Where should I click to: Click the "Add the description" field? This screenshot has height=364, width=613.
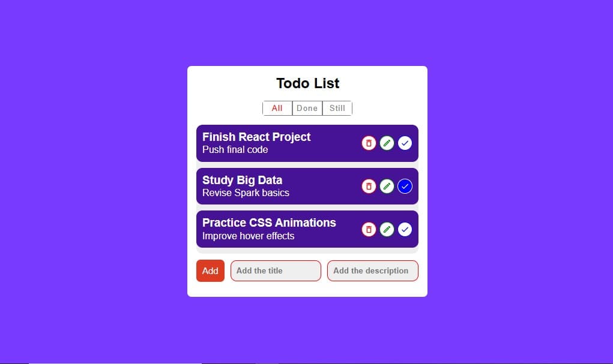click(372, 270)
